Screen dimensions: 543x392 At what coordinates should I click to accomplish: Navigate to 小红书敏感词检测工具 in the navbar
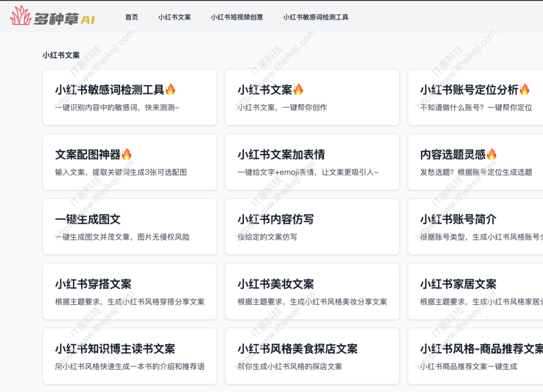point(317,17)
